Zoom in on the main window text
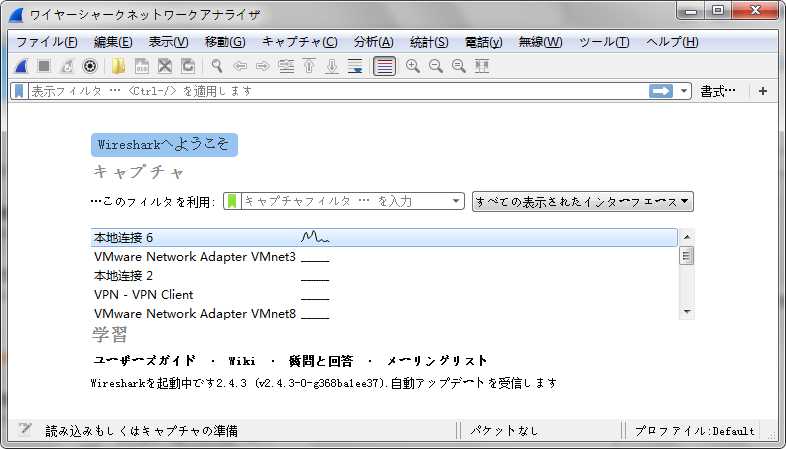Image resolution: width=786 pixels, height=449 pixels. pos(413,66)
